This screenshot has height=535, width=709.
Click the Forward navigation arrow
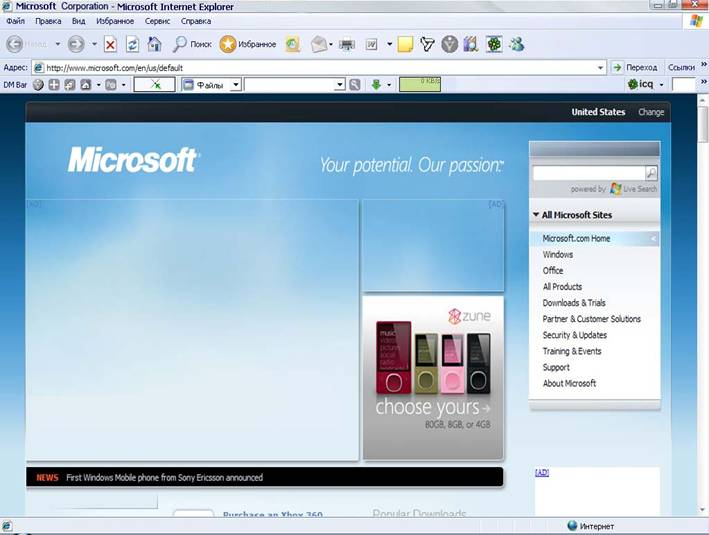point(76,44)
